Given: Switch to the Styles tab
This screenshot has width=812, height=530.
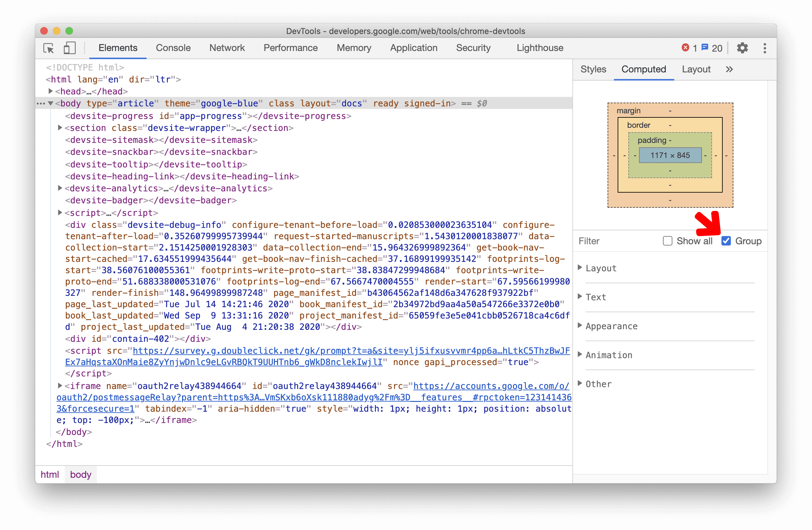Looking at the screenshot, I should pyautogui.click(x=592, y=69).
